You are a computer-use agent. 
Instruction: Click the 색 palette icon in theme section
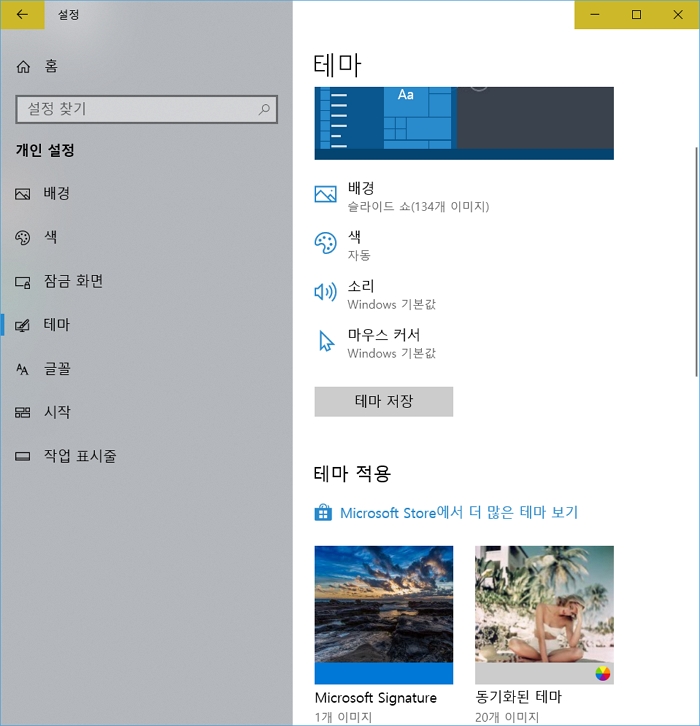[x=325, y=244]
